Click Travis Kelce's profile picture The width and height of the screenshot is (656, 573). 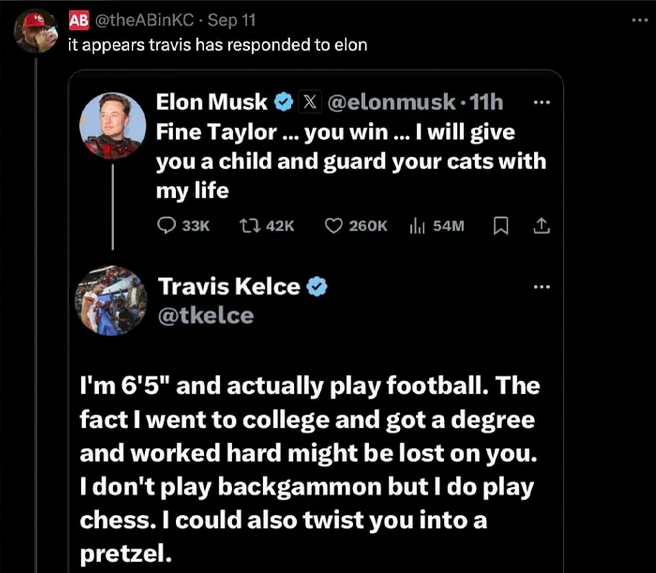click(x=112, y=301)
